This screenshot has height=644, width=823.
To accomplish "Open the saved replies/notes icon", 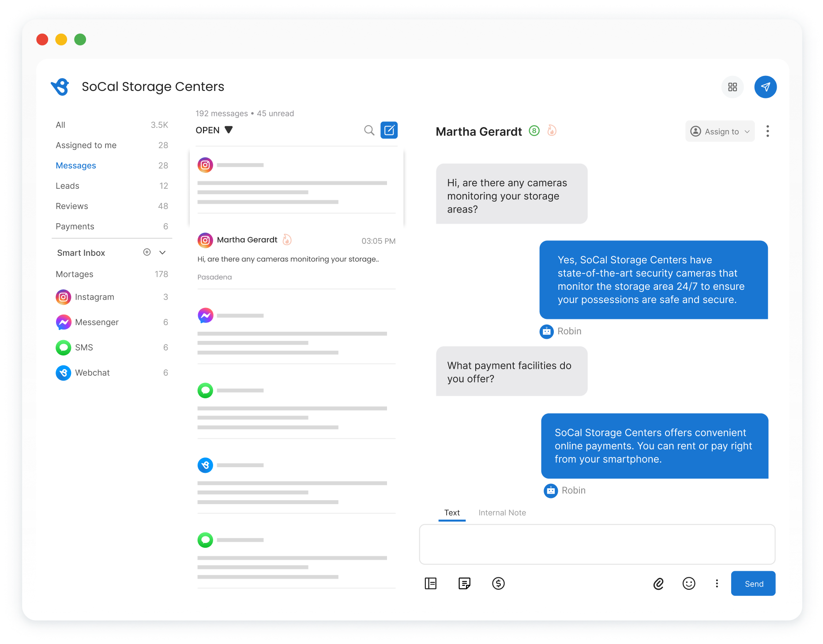I will pos(464,583).
